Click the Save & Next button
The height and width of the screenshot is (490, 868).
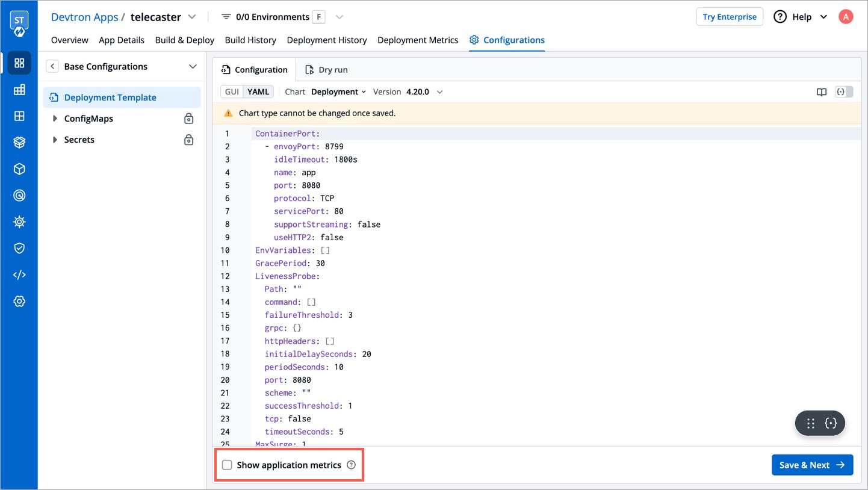tap(812, 465)
